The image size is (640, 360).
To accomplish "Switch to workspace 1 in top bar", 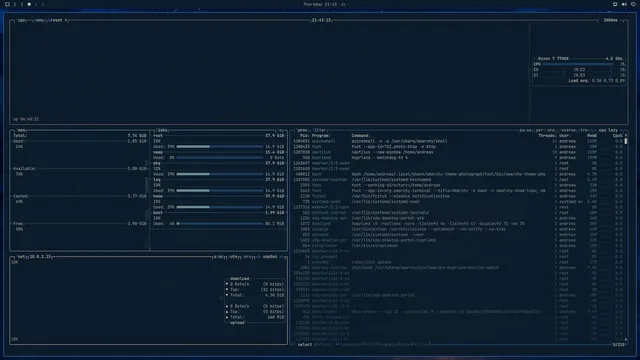I will click(x=14, y=4).
